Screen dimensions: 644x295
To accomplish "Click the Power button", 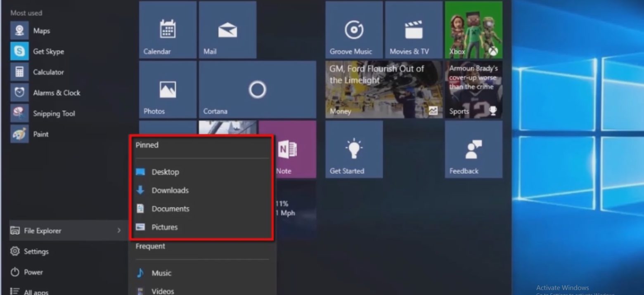I will click(33, 272).
